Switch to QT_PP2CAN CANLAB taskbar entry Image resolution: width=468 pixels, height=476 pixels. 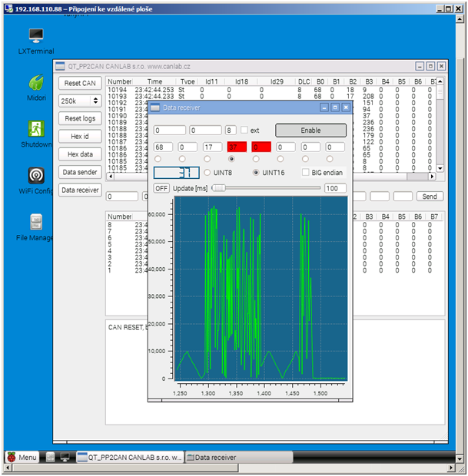(x=130, y=457)
